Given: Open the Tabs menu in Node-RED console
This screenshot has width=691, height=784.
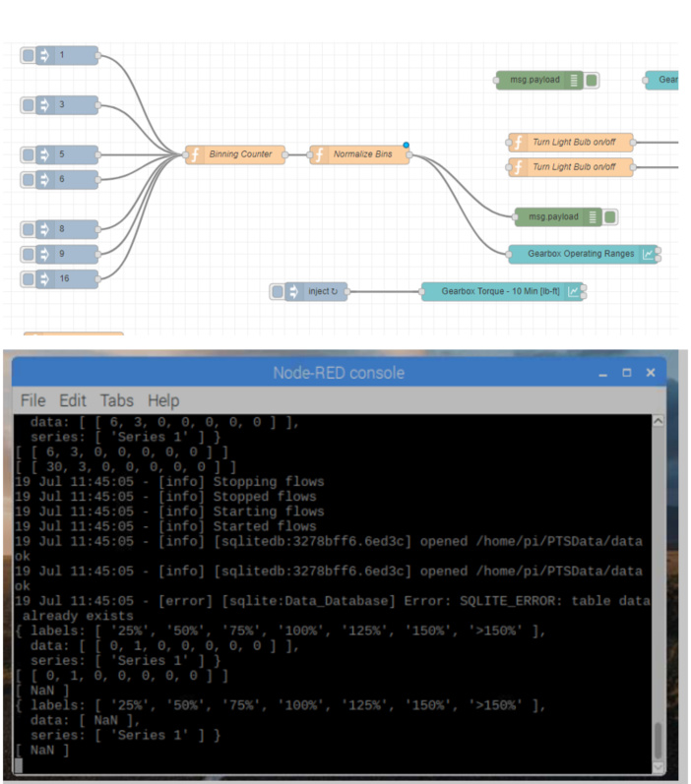Looking at the screenshot, I should [x=116, y=400].
